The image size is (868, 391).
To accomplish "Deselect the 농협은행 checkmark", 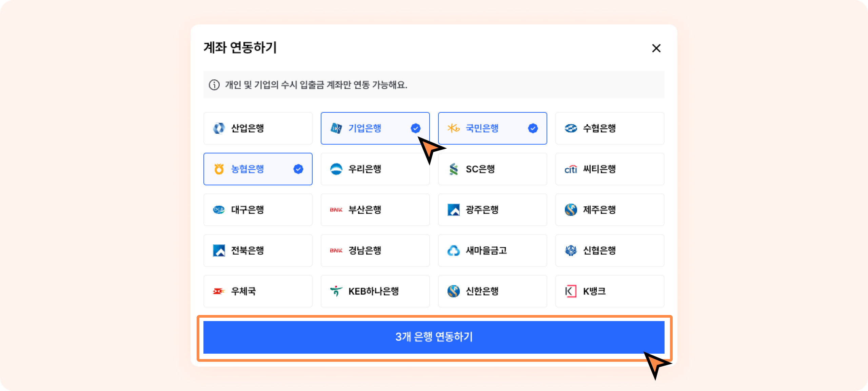I will pyautogui.click(x=298, y=169).
